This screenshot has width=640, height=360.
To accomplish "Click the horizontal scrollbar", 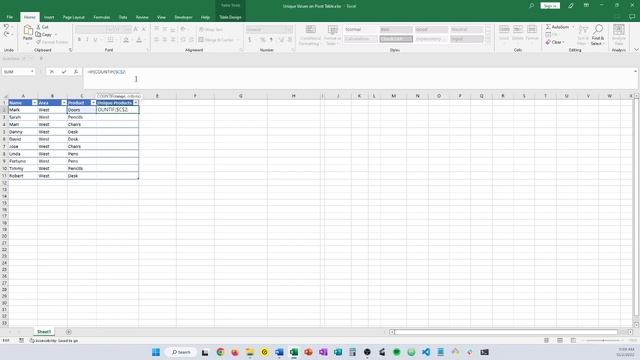I will pos(506,332).
